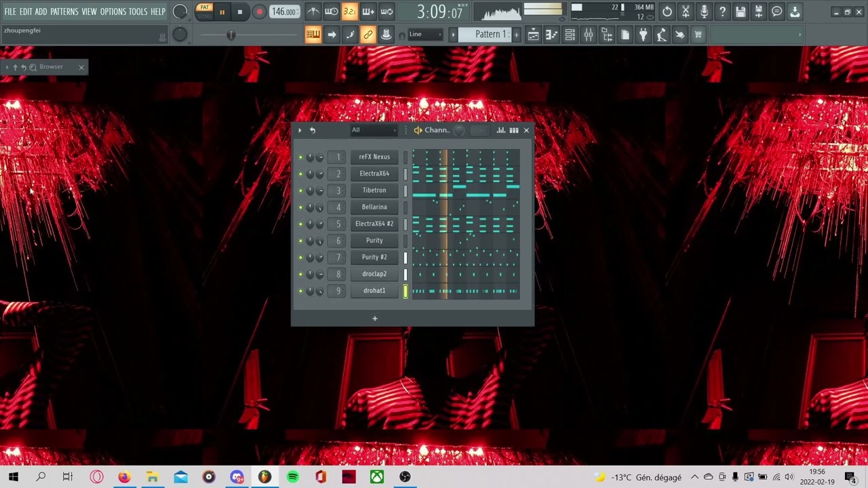Open the plugin database plug icon
This screenshot has width=868, height=488.
click(x=644, y=35)
